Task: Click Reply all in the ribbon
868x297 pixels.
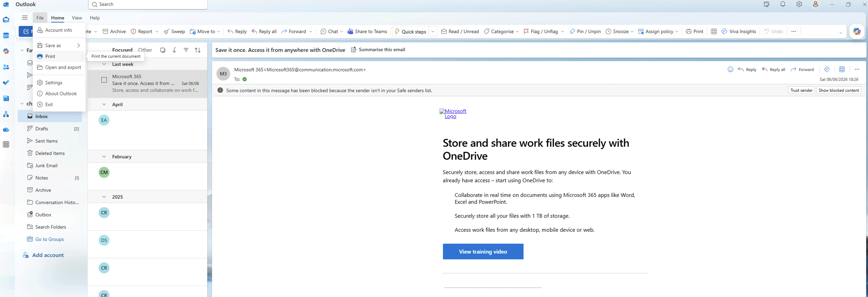Action: (264, 31)
